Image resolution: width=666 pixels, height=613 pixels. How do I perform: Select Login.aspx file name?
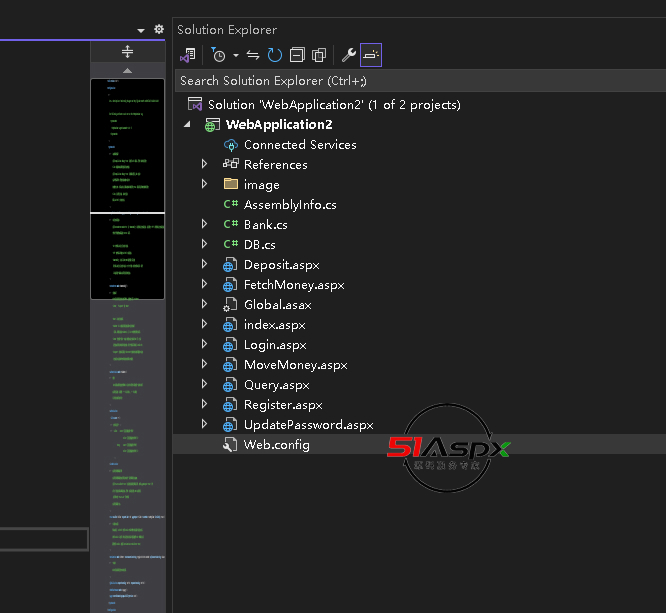click(x=275, y=345)
